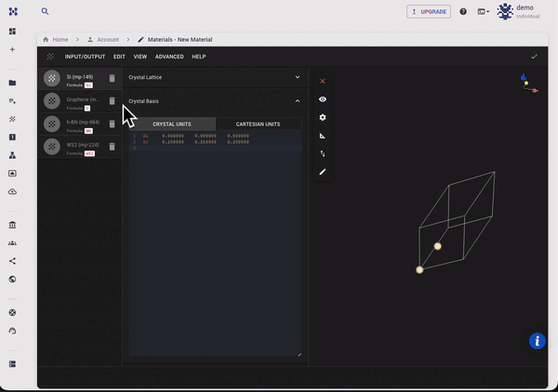Open the INPUT/OUTPUT menu
This screenshot has height=392, width=558.
85,57
